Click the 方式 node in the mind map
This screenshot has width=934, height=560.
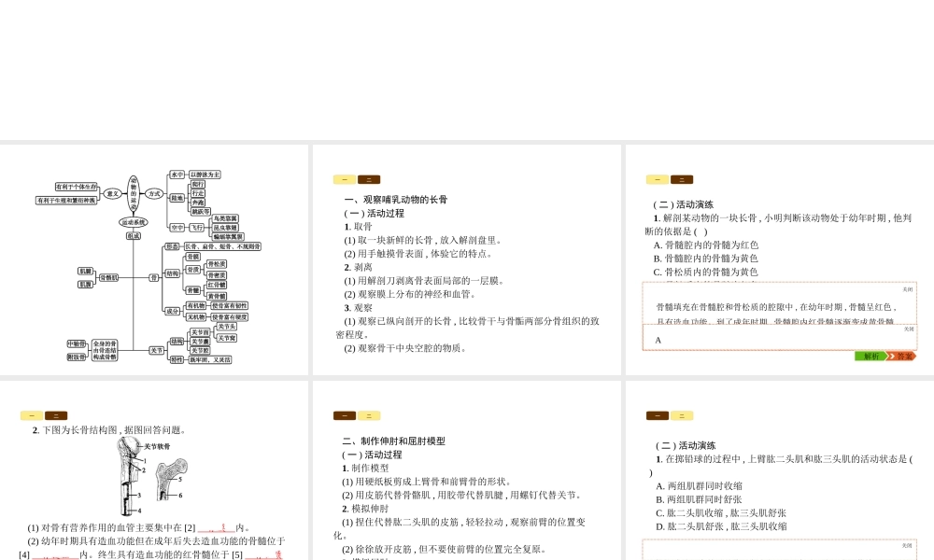point(154,193)
